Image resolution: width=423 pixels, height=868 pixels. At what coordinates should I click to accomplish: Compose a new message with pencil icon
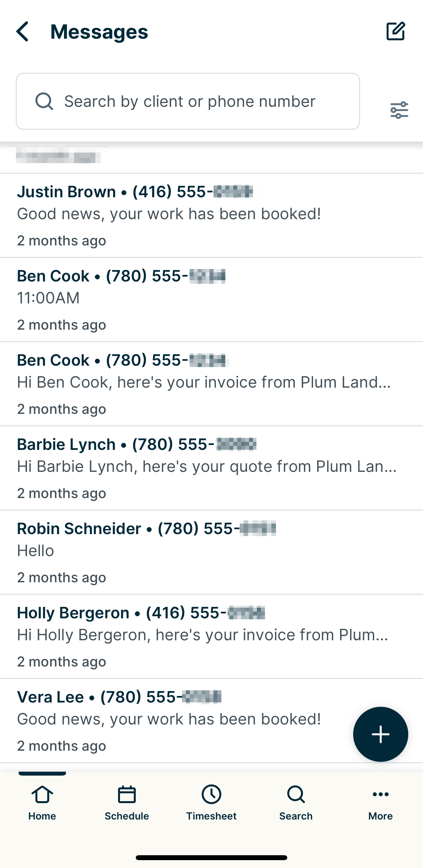tap(395, 31)
